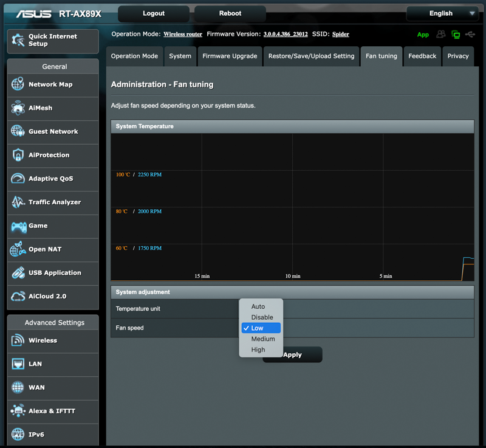Click the green network status icon

point(456,35)
